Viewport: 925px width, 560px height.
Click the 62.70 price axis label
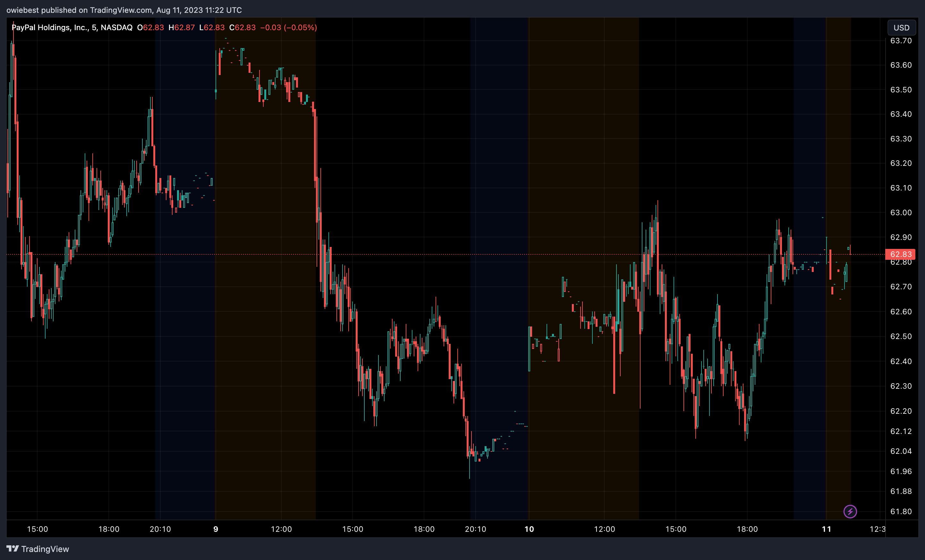pos(901,287)
